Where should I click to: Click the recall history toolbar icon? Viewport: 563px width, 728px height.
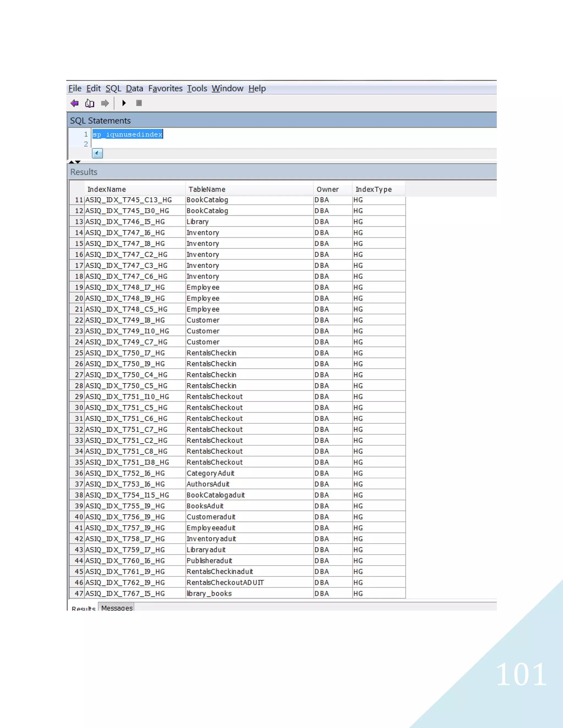click(x=90, y=103)
